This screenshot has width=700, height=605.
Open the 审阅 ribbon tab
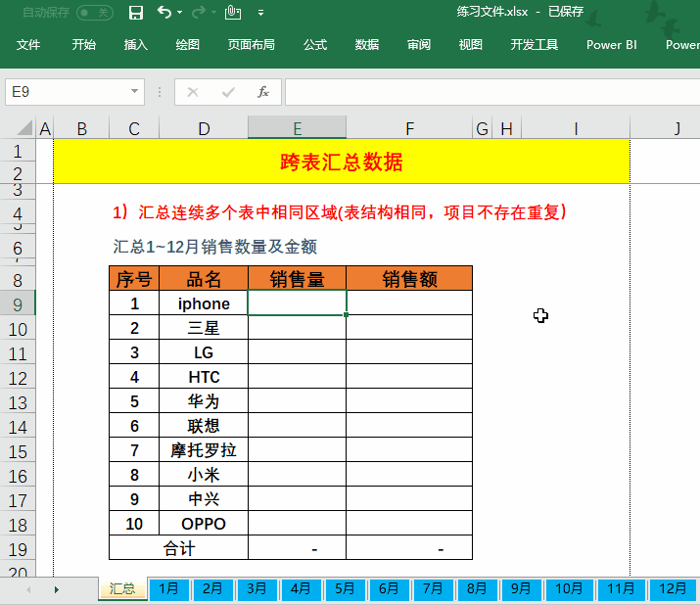coord(419,45)
